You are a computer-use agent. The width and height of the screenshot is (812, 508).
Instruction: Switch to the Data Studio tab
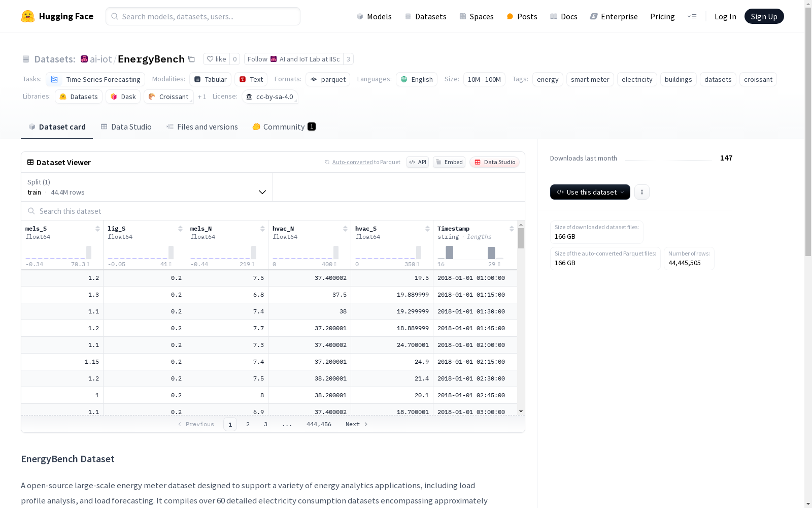126,127
